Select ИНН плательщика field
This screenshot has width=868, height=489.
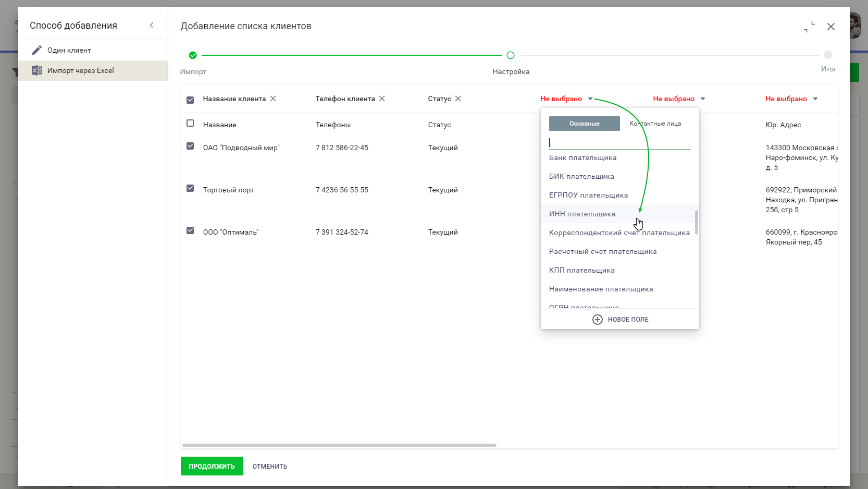tap(619, 214)
